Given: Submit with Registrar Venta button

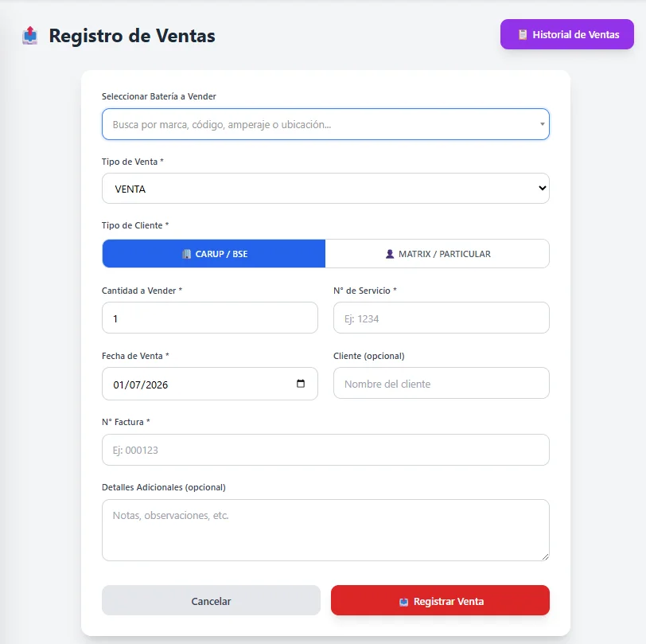Looking at the screenshot, I should pyautogui.click(x=440, y=600).
